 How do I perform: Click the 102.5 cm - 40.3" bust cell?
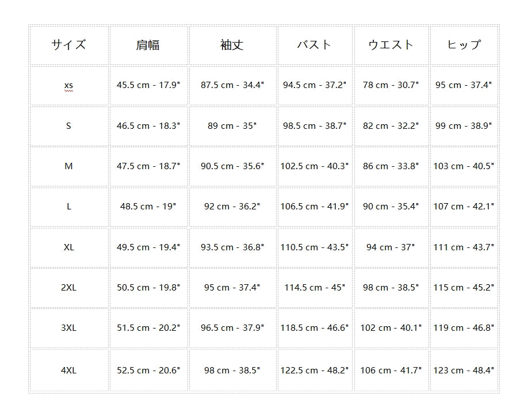(x=315, y=166)
